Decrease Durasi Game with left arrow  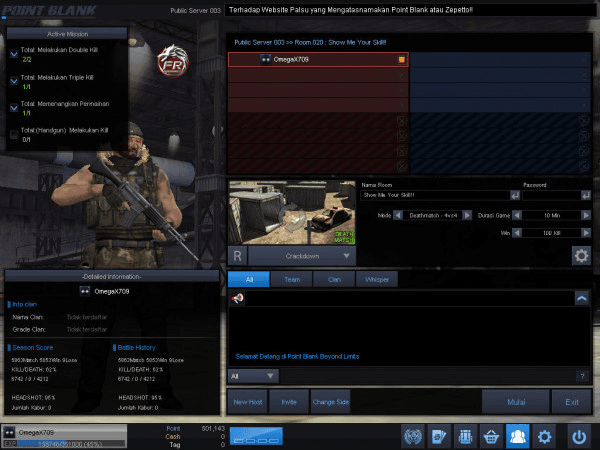pyautogui.click(x=517, y=215)
